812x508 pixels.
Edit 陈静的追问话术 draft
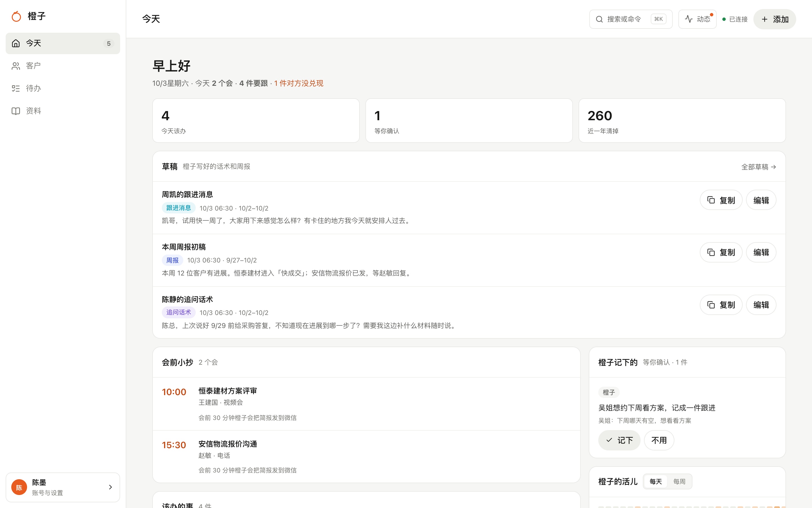coord(761,305)
